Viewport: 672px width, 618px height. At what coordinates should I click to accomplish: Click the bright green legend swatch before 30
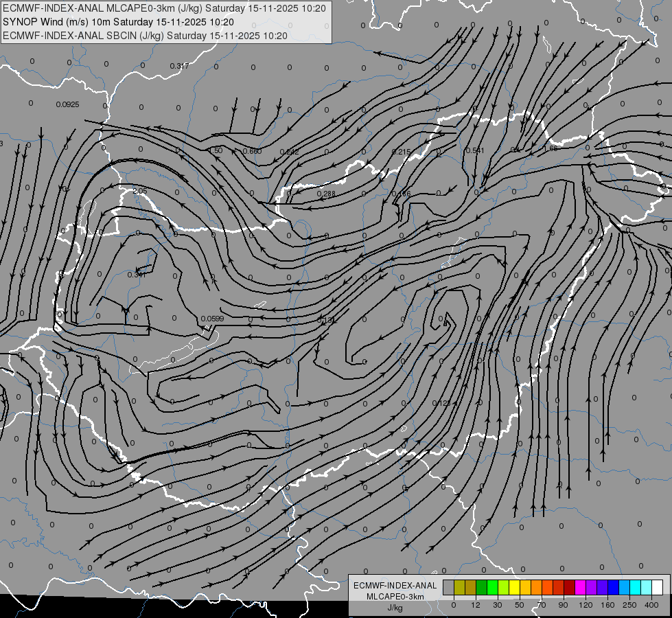tap(493, 588)
